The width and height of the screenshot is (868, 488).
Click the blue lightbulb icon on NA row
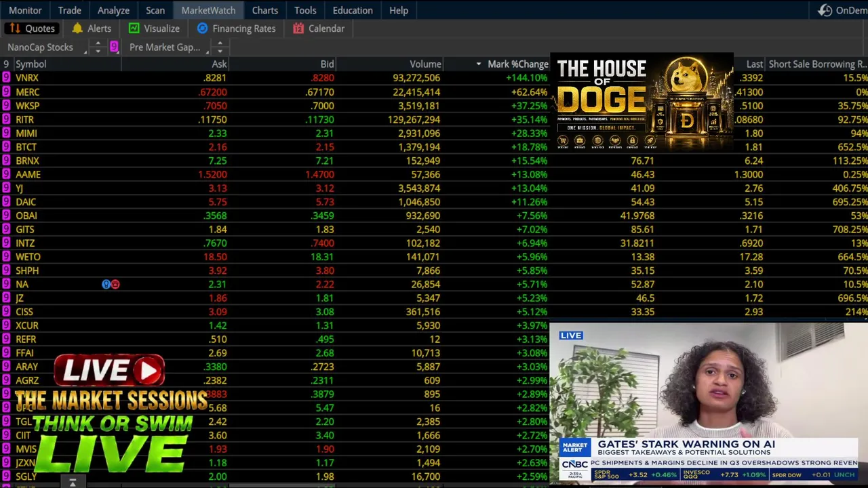[106, 284]
